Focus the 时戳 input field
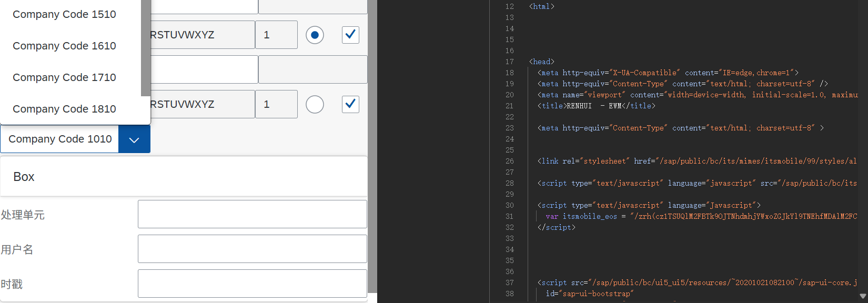The image size is (868, 303). (253, 284)
